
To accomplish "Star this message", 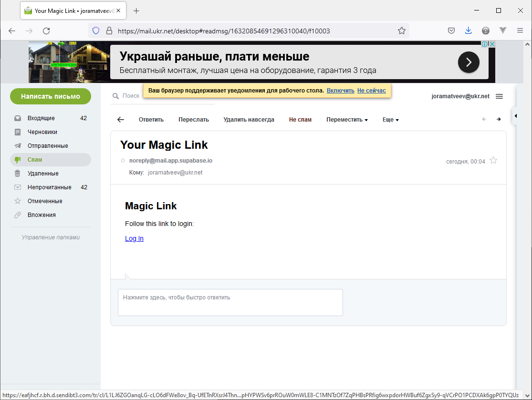I will point(493,160).
